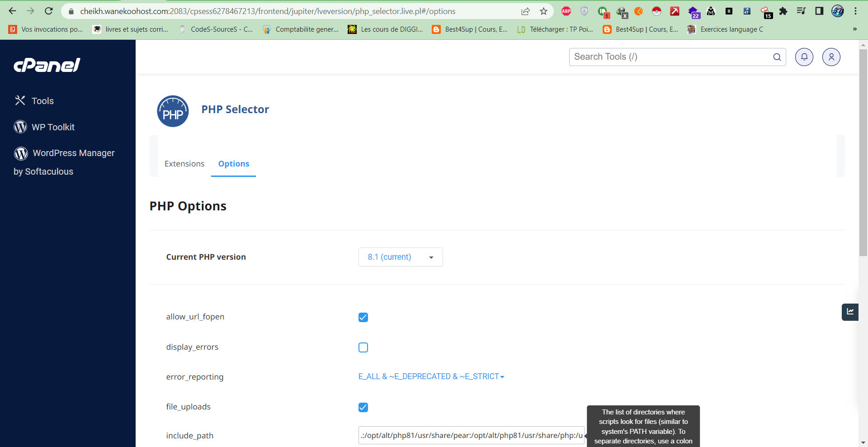The height and width of the screenshot is (447, 868).
Task: Open Tools in the sidebar
Action: coord(42,101)
